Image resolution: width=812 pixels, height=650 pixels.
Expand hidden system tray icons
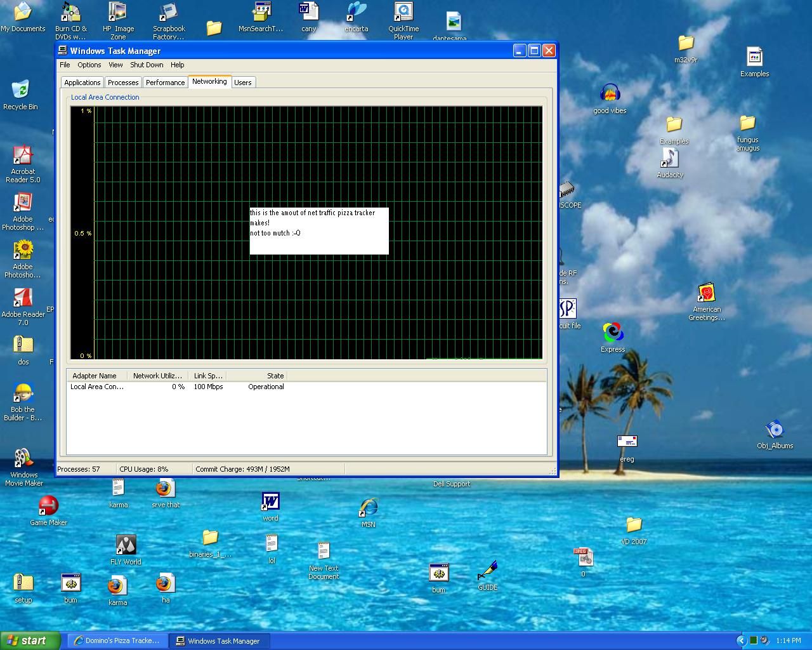(740, 640)
